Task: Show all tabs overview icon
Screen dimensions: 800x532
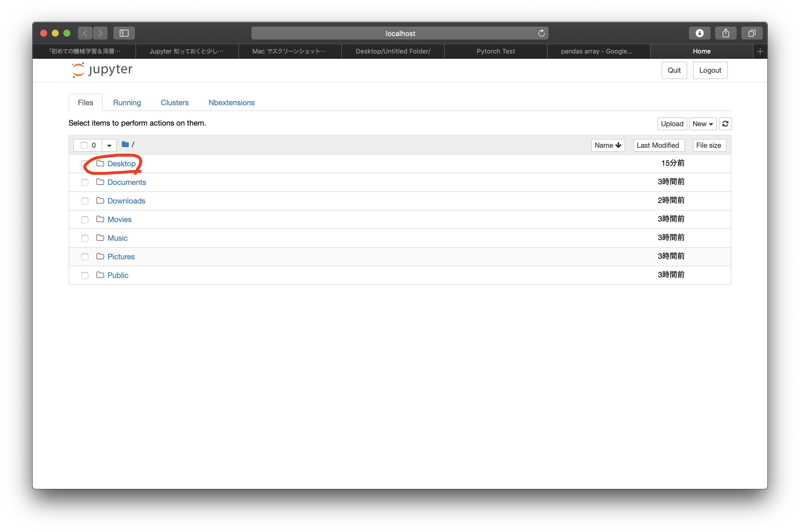Action: 751,33
